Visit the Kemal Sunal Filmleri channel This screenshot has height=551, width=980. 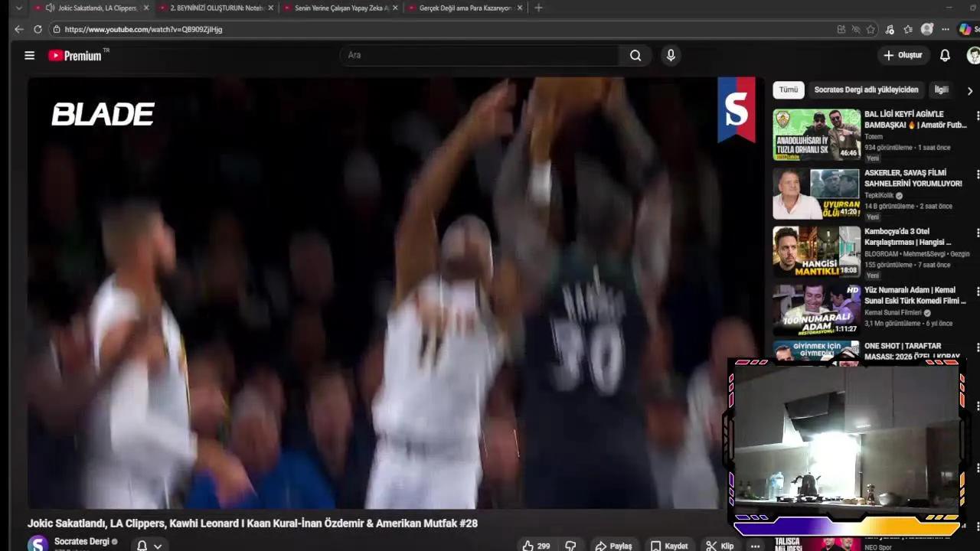point(893,313)
